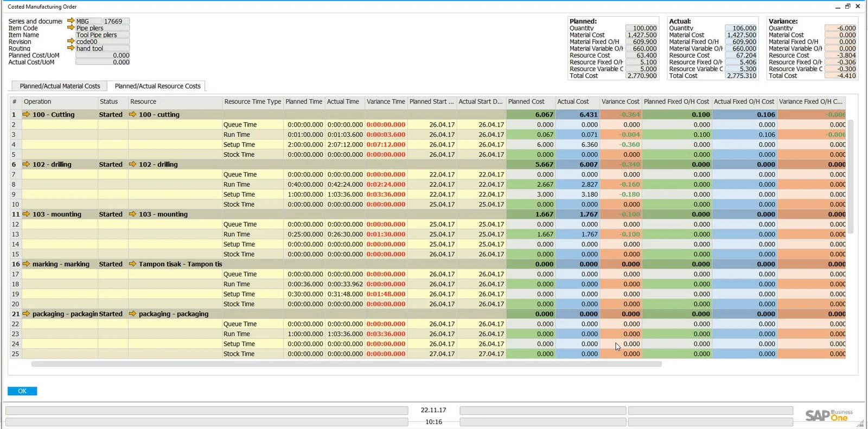Viewport: 868px width, 429px height.
Task: Open link arrow for resource Tampon tisak
Action: pyautogui.click(x=132, y=264)
